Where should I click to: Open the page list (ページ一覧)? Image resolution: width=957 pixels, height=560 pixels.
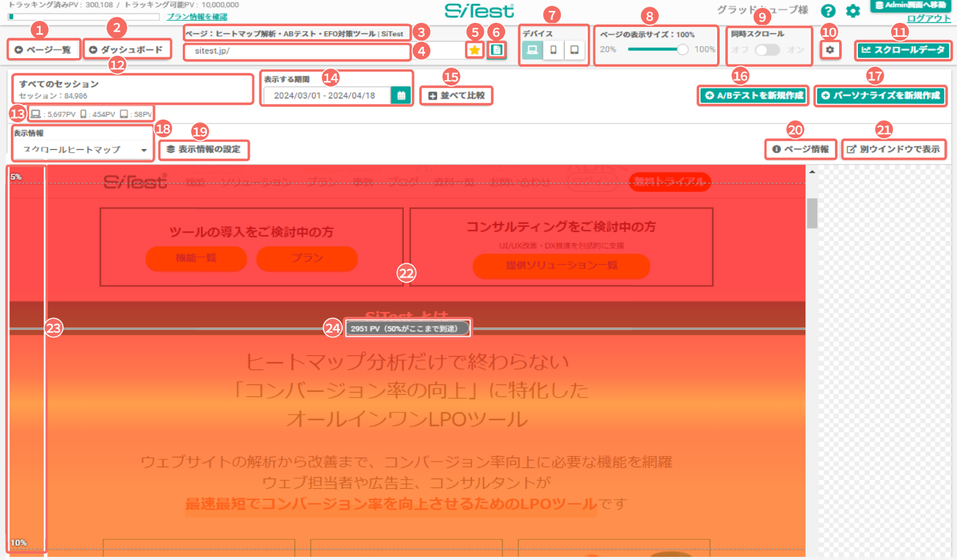coord(44,50)
